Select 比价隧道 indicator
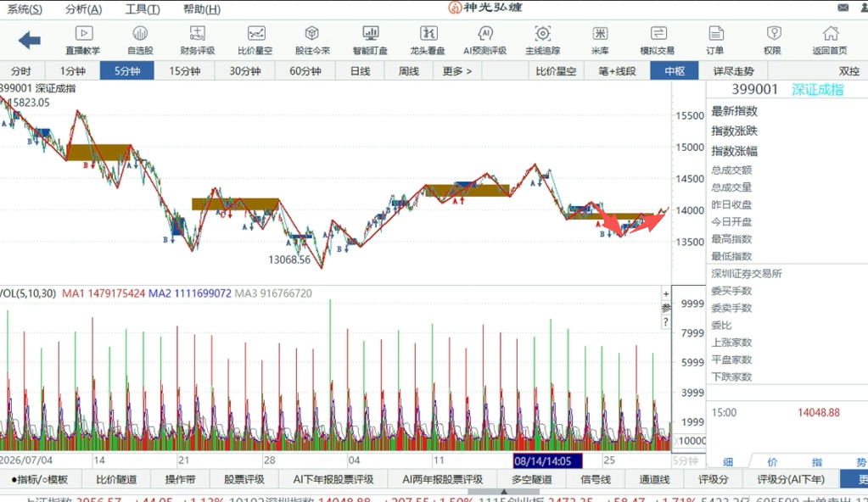The width and height of the screenshot is (868, 502). point(115,479)
